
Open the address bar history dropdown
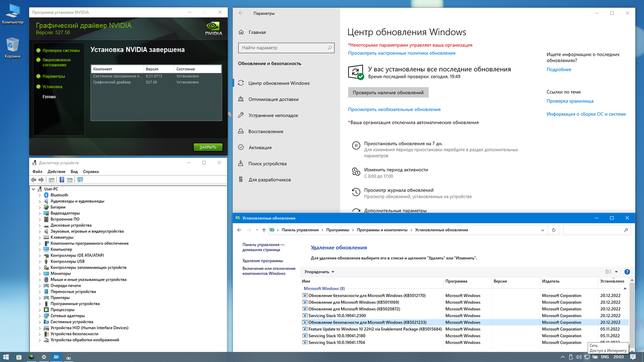point(543,230)
